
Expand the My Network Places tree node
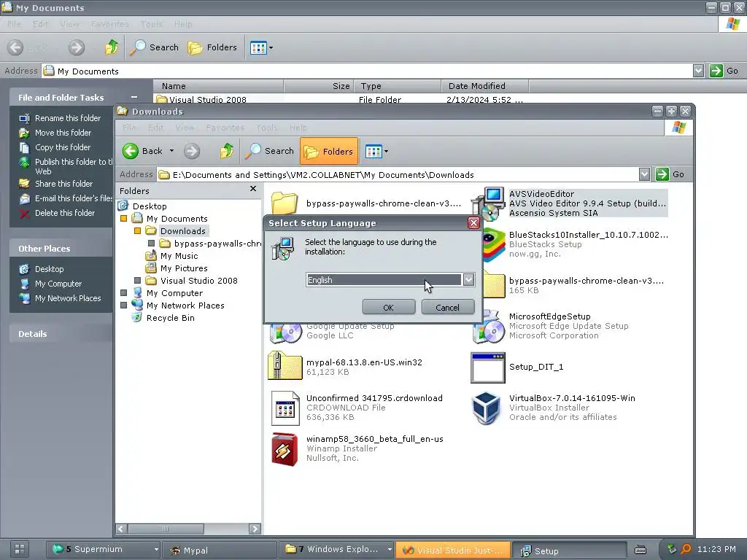point(124,306)
